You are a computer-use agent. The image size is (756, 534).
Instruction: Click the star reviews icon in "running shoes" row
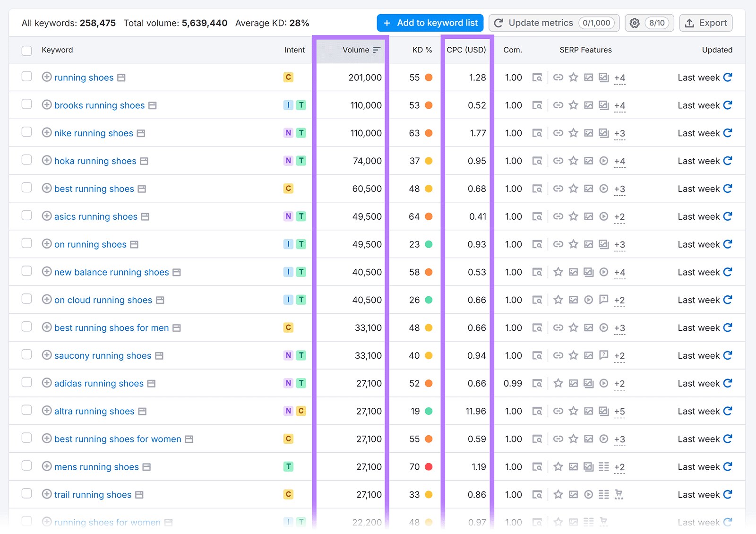tap(573, 77)
